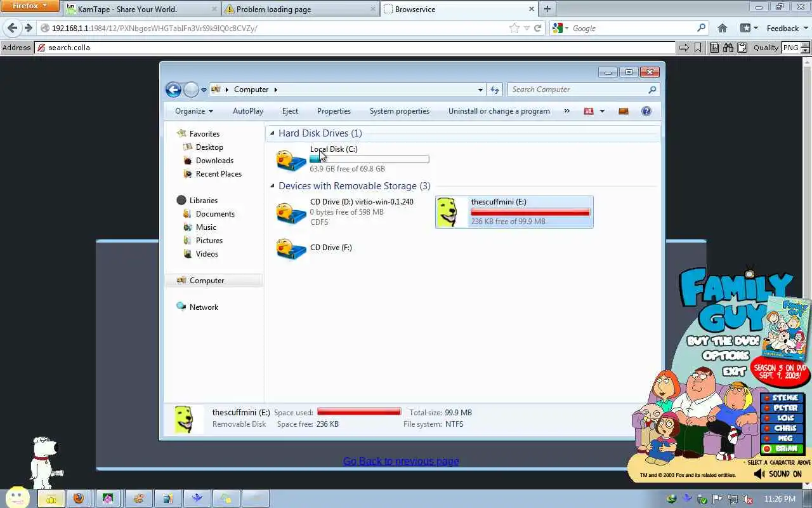Image resolution: width=812 pixels, height=508 pixels.
Task: Open the Explorer address history dropdown
Action: 480,90
